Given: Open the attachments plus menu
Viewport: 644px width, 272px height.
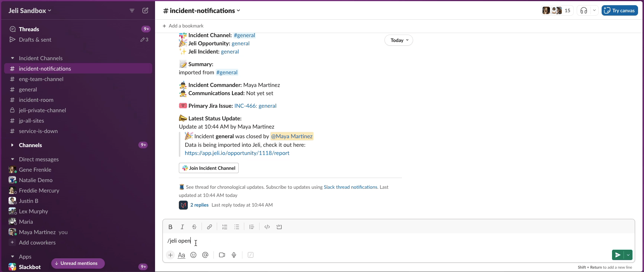Looking at the screenshot, I should (170, 255).
